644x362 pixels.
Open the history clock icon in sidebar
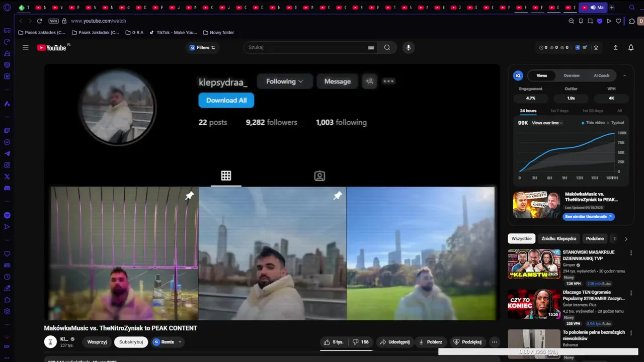[7, 277]
